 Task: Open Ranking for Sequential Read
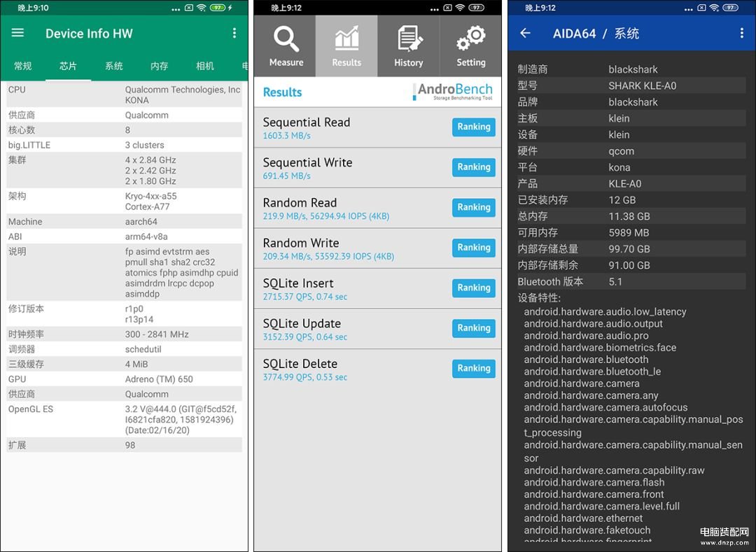[x=473, y=127]
